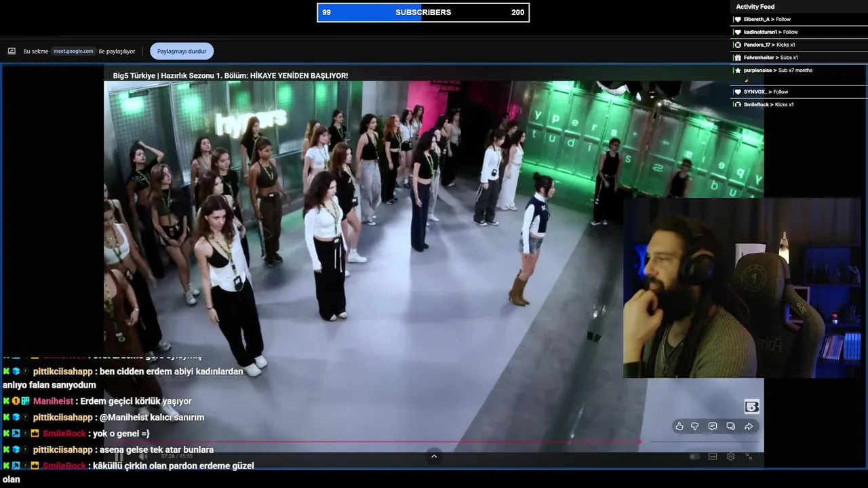Image resolution: width=868 pixels, height=488 pixels.
Task: Click the Kick icon beside Pandora_17
Action: (x=738, y=45)
